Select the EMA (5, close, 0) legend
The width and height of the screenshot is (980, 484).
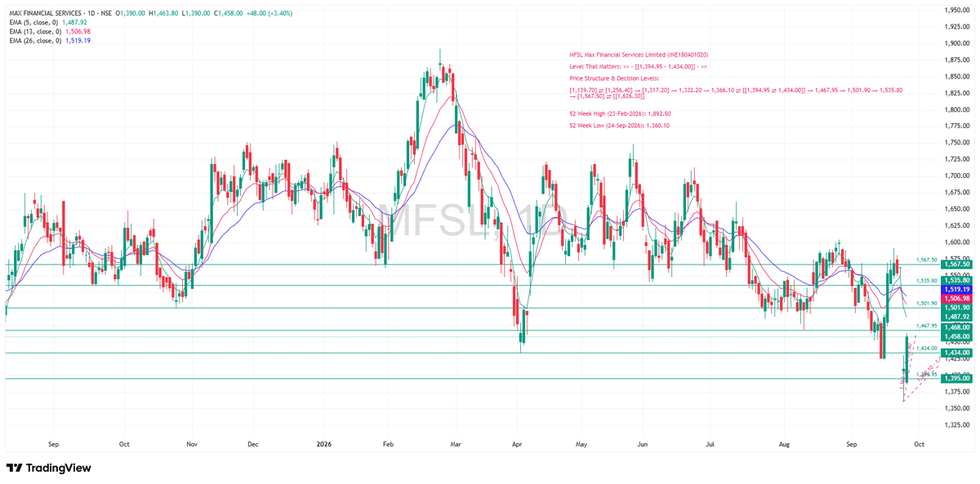(33, 23)
